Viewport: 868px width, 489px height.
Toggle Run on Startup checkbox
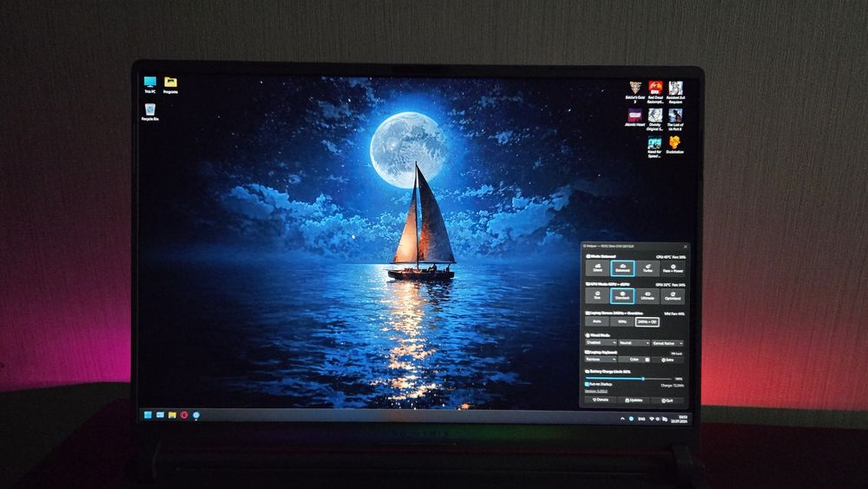pyautogui.click(x=599, y=384)
